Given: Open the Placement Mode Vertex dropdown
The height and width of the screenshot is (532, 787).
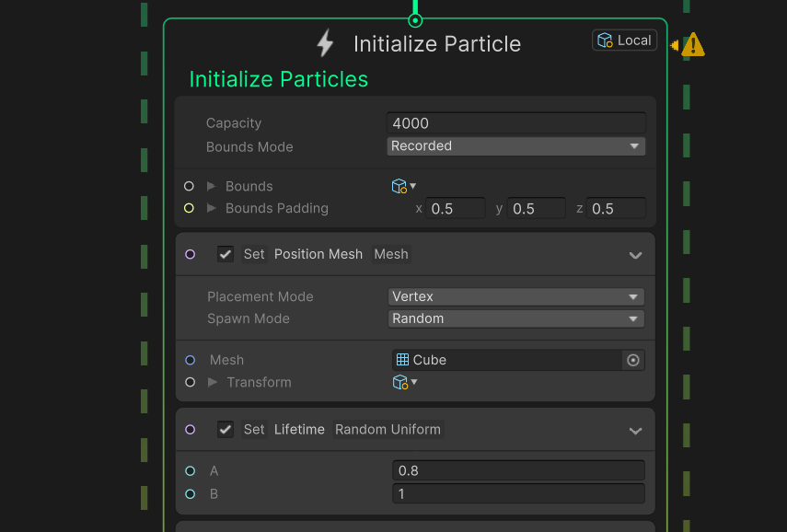Looking at the screenshot, I should [x=516, y=296].
